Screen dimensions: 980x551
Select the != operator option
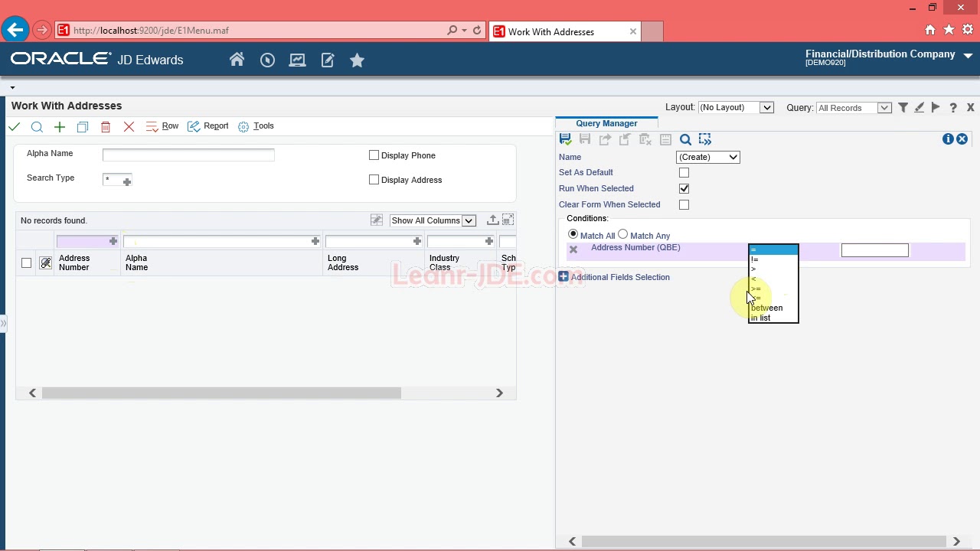773,259
